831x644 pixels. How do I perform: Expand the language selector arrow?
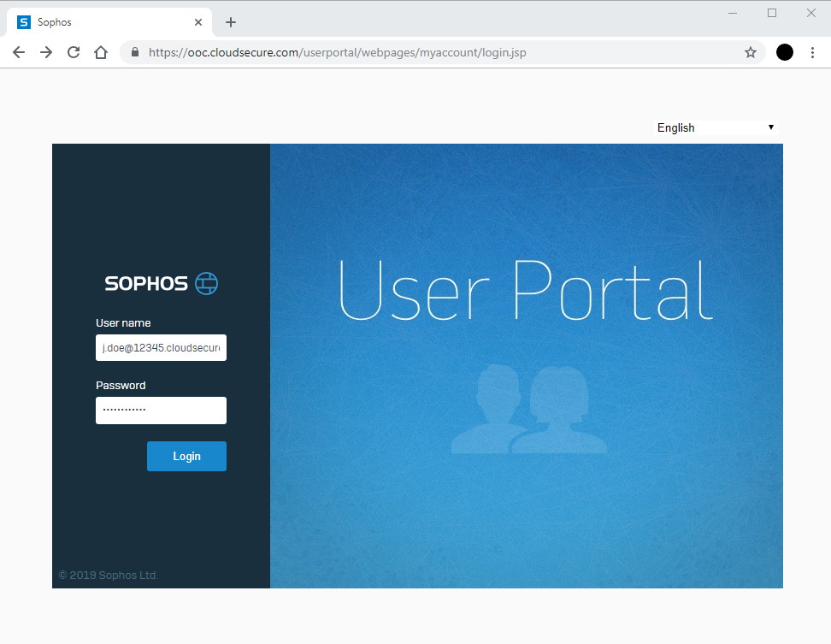pos(771,127)
